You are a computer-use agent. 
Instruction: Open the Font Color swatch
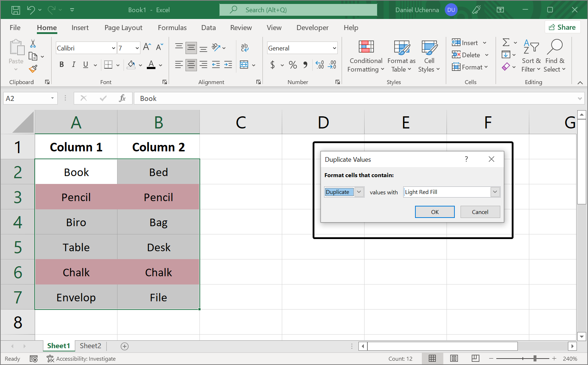click(x=151, y=65)
